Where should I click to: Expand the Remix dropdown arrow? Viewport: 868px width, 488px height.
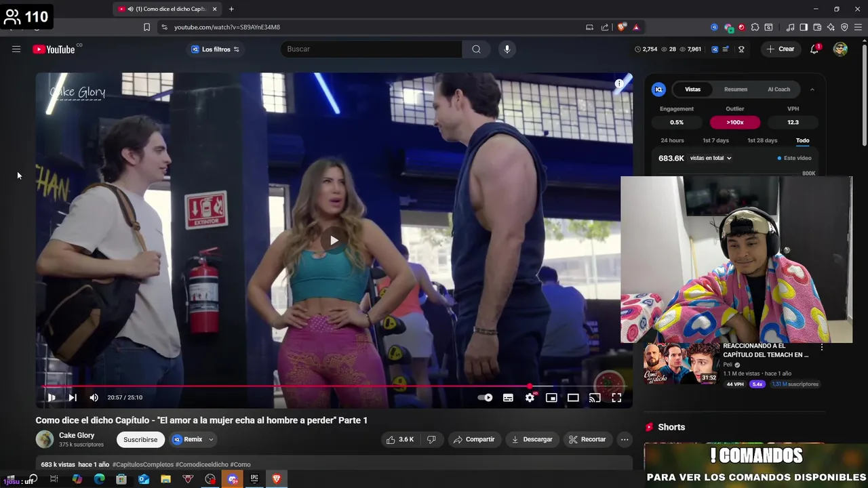coord(211,439)
